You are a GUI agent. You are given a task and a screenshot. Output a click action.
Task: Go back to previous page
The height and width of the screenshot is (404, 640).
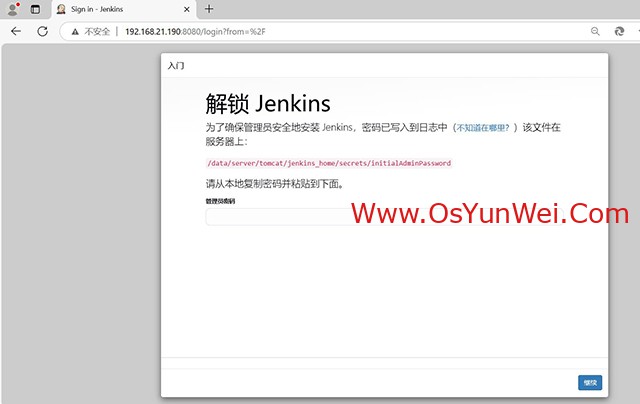pyautogui.click(x=16, y=31)
